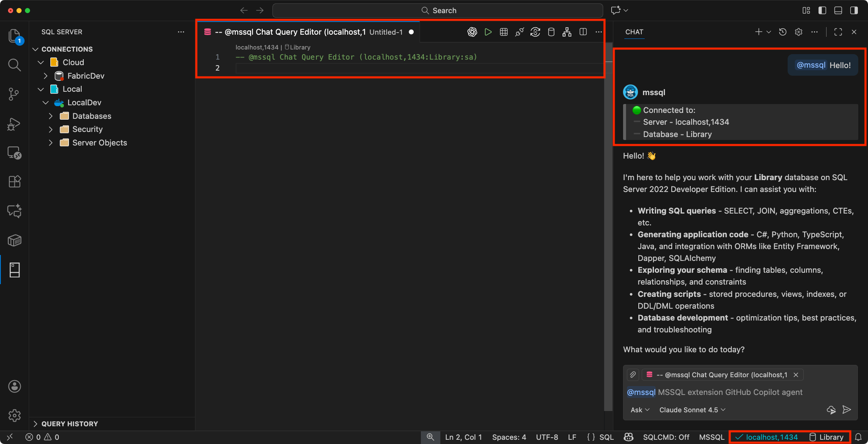Open Customize Layout button

point(806,11)
